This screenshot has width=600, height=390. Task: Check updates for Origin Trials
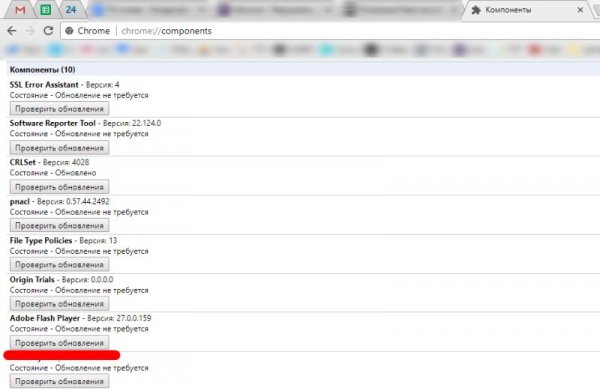coord(59,304)
